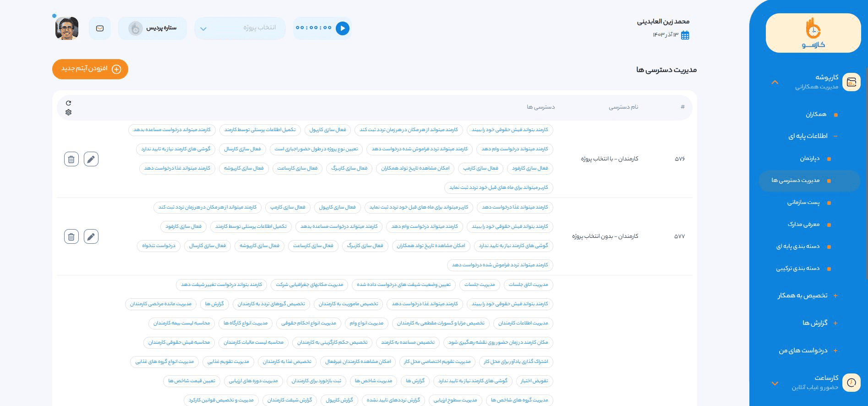868x406 pixels.
Task: Click the calendar icon beside the date
Action: click(x=685, y=35)
